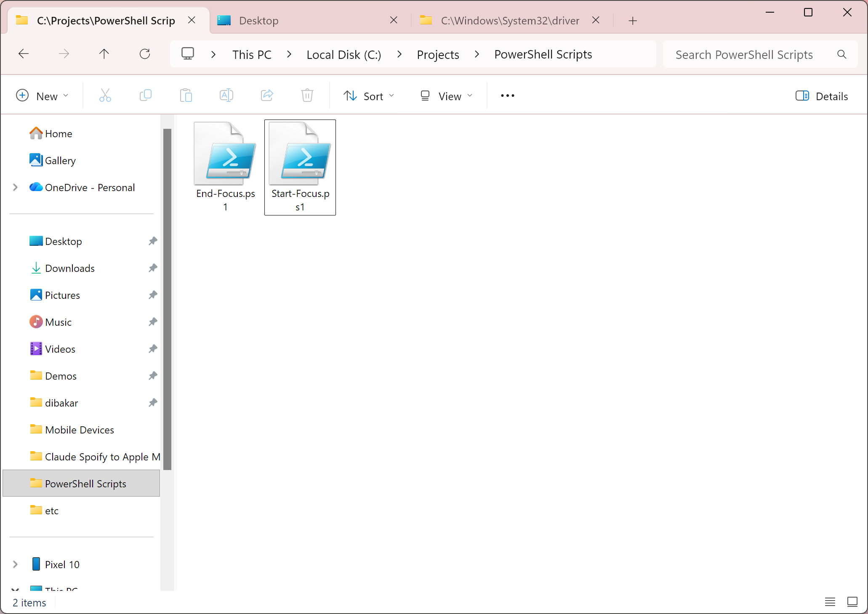This screenshot has width=868, height=614.
Task: Click the search magnifier icon
Action: pyautogui.click(x=842, y=54)
